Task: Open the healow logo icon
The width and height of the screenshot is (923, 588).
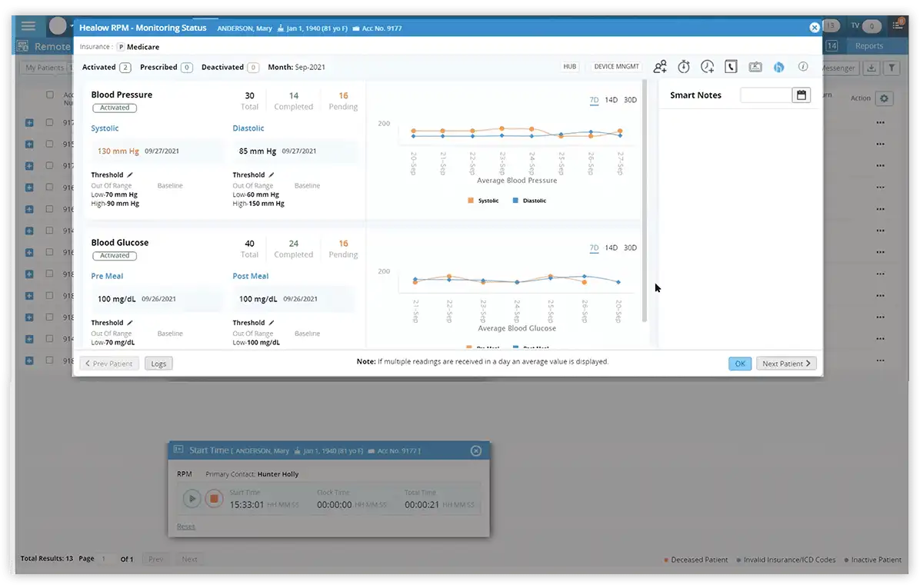Action: coord(778,66)
